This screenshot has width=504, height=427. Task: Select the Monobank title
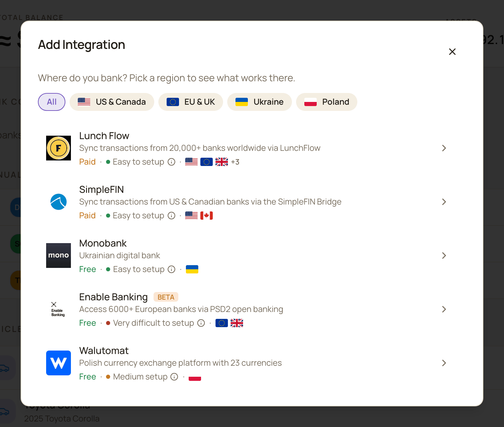[x=103, y=243]
